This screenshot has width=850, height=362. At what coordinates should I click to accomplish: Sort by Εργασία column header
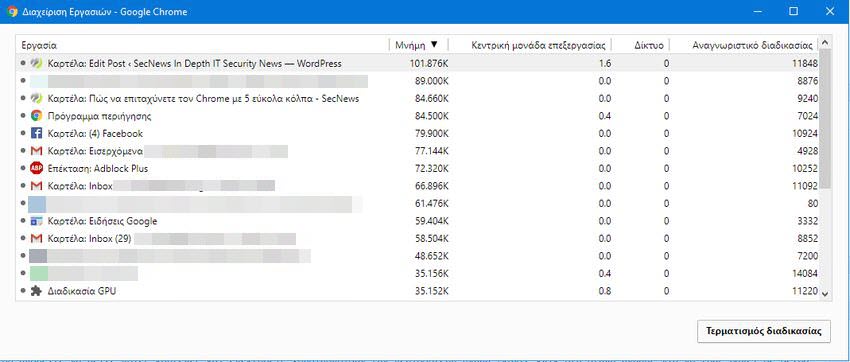coord(202,46)
